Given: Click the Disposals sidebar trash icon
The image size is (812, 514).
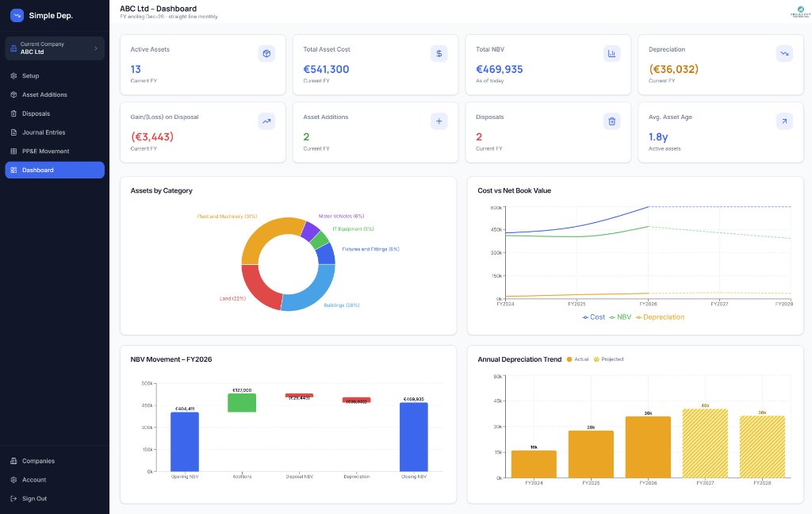Looking at the screenshot, I should [14, 113].
